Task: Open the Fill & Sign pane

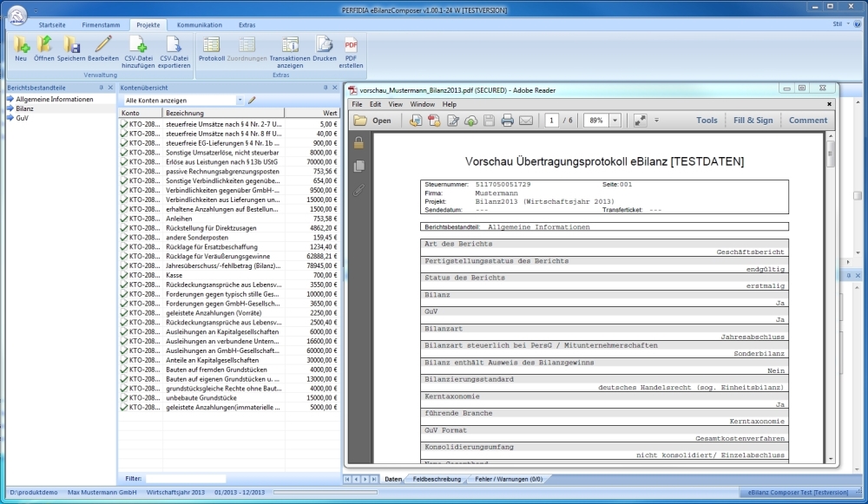Action: tap(753, 120)
